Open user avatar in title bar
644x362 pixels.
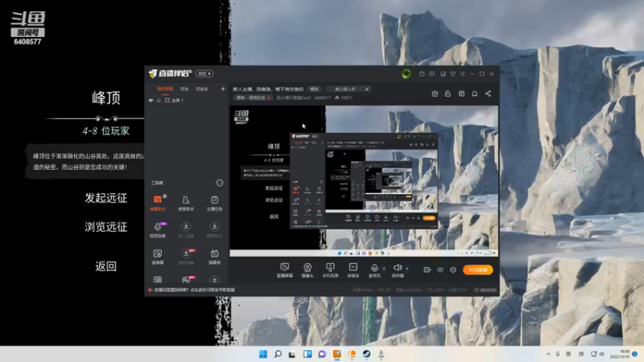click(x=407, y=74)
